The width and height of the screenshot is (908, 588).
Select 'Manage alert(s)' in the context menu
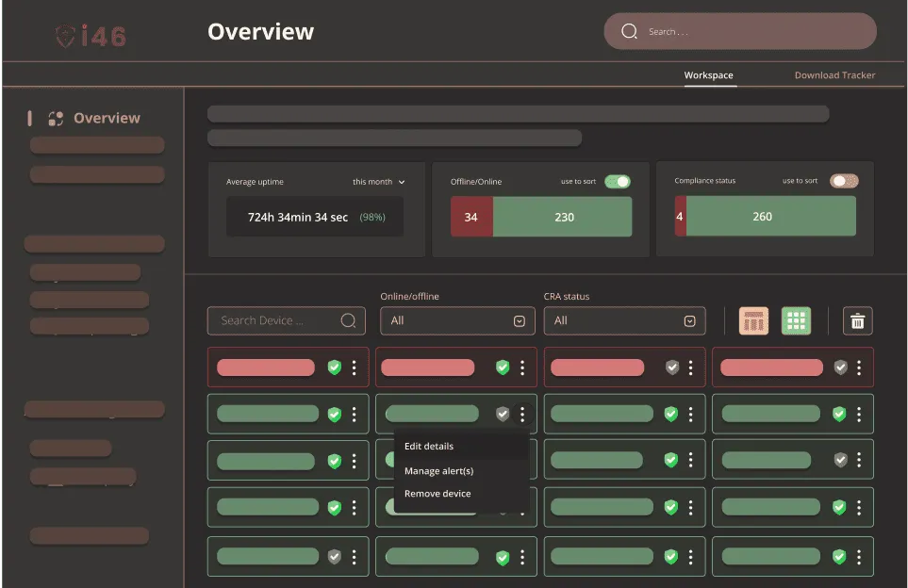[438, 471]
